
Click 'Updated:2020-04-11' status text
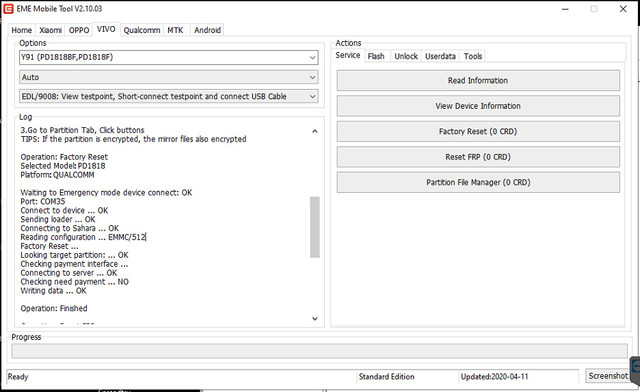(x=494, y=376)
